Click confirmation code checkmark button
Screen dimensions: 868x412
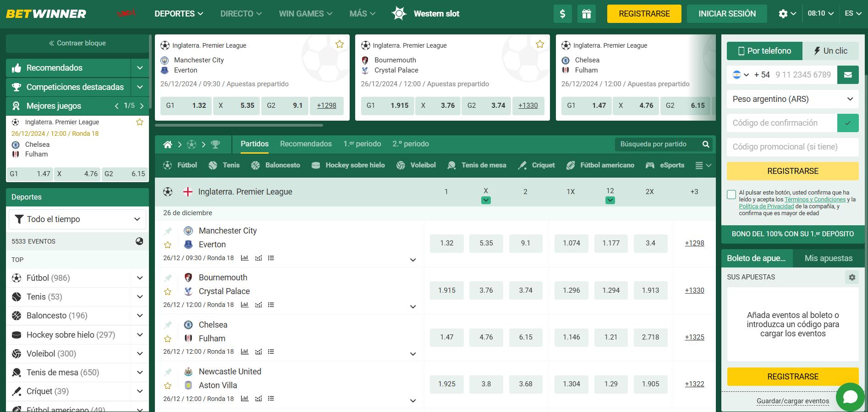coord(848,123)
